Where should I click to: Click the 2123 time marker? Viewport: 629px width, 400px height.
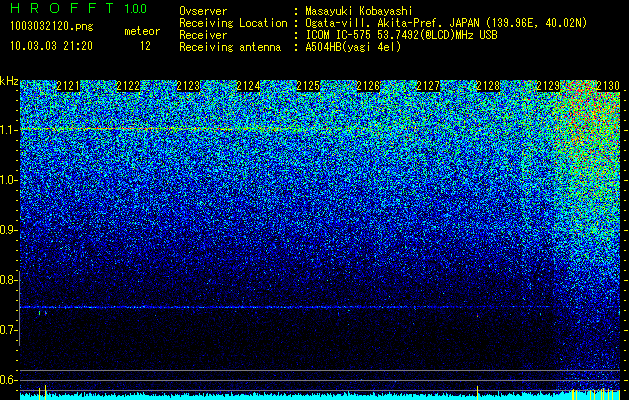(188, 86)
